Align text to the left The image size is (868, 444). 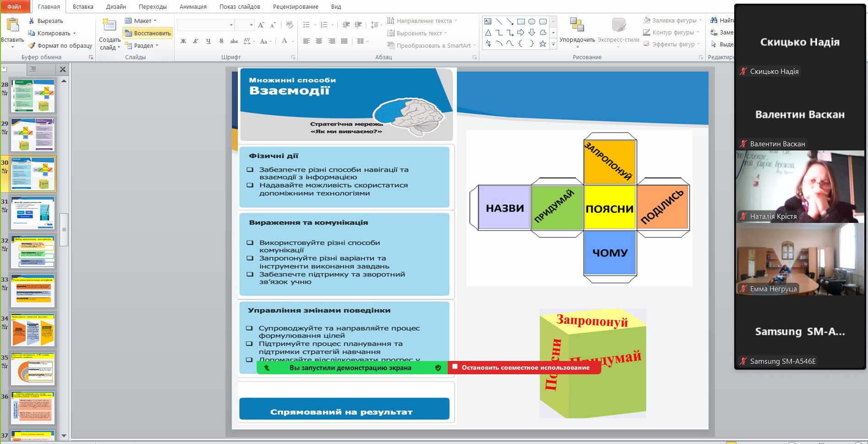point(307,41)
